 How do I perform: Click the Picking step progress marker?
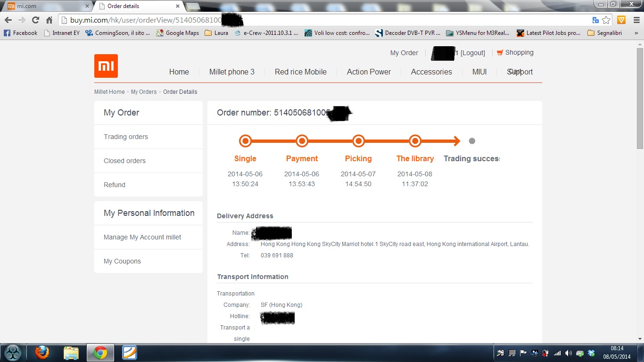tap(358, 141)
